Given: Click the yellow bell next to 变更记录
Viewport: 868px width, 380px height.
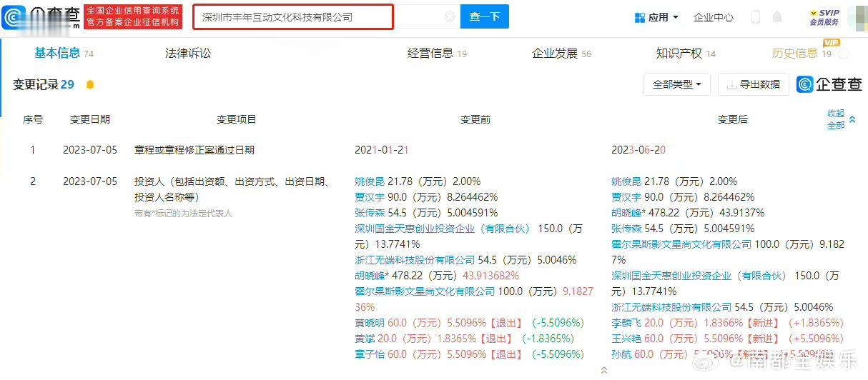Looking at the screenshot, I should click(x=90, y=84).
